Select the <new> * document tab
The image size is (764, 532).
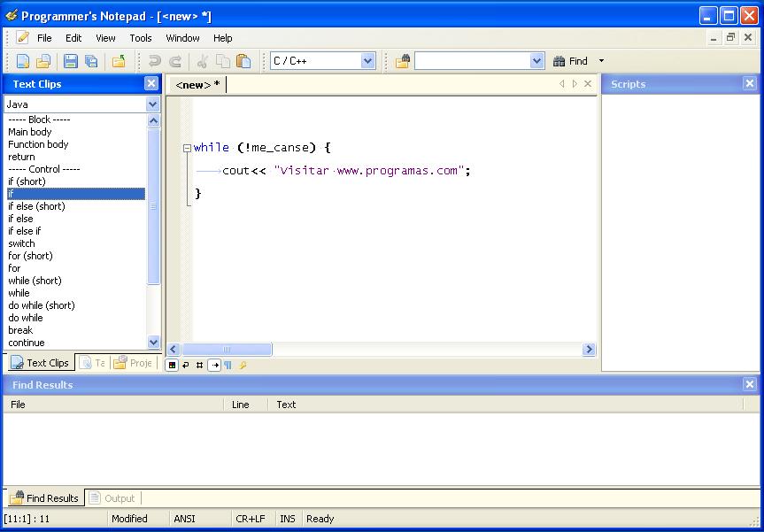pyautogui.click(x=197, y=85)
